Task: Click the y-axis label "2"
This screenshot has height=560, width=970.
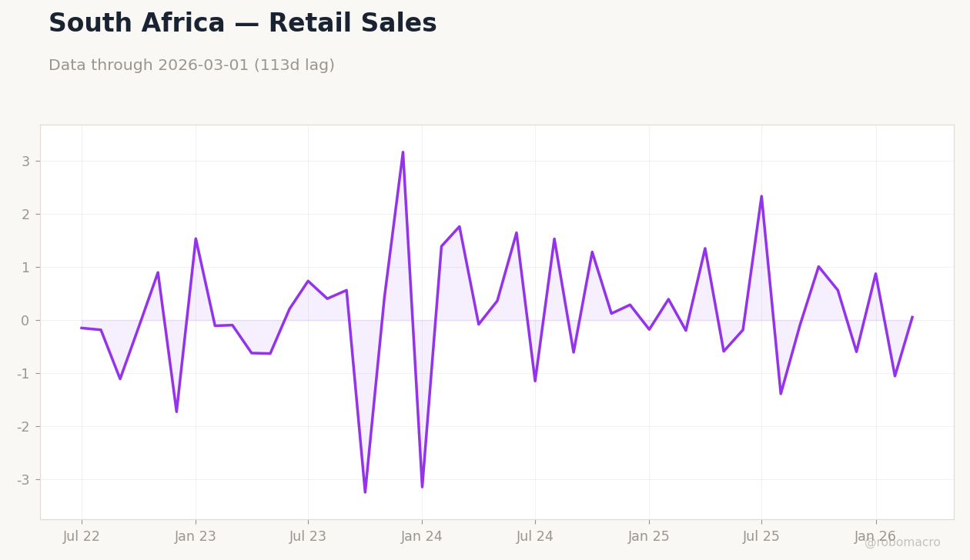Action: [x=25, y=215]
